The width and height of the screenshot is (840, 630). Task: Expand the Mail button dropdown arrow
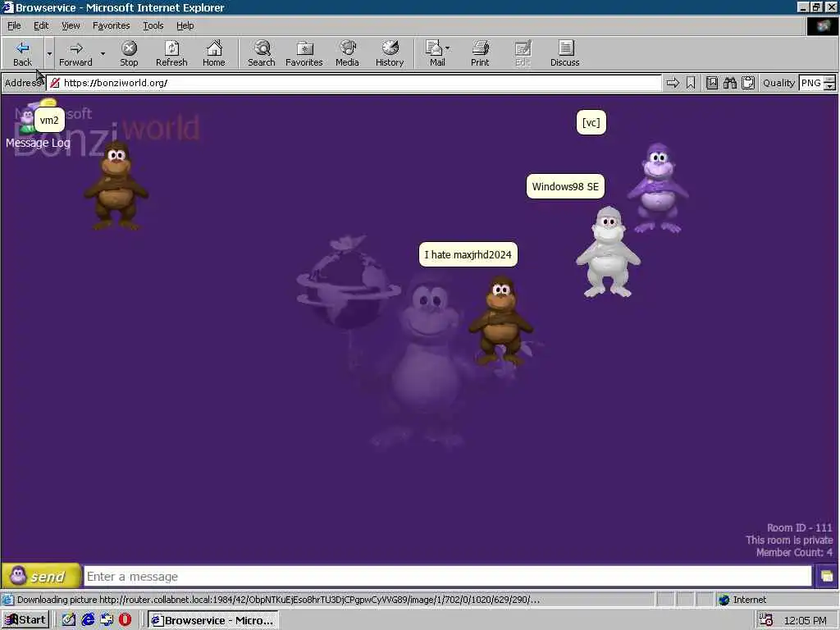[x=448, y=48]
